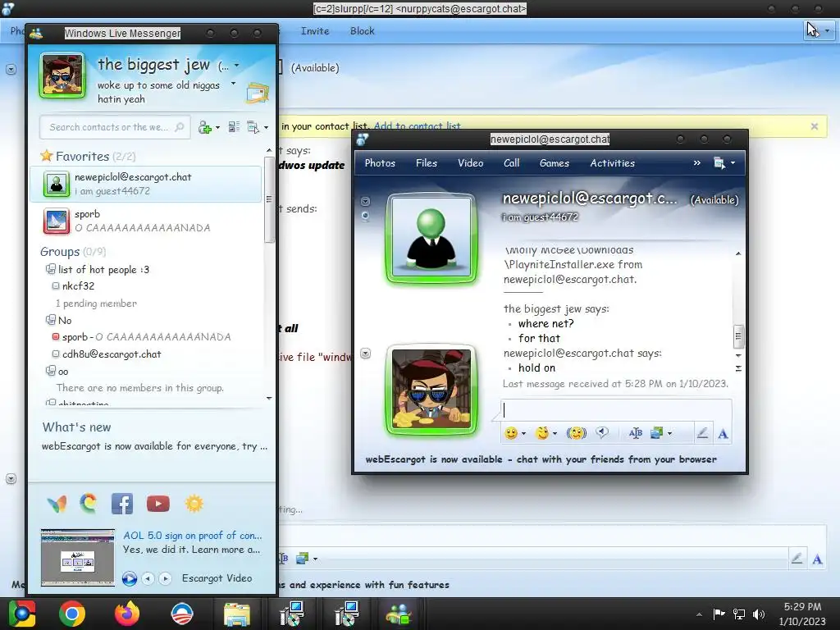Open File Explorer from the taskbar
The image size is (840, 630).
click(x=236, y=614)
